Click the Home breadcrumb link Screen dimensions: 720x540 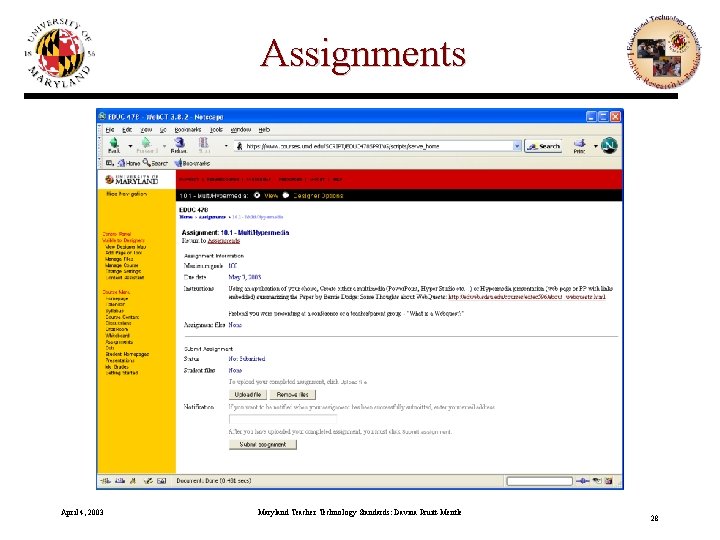(x=186, y=217)
